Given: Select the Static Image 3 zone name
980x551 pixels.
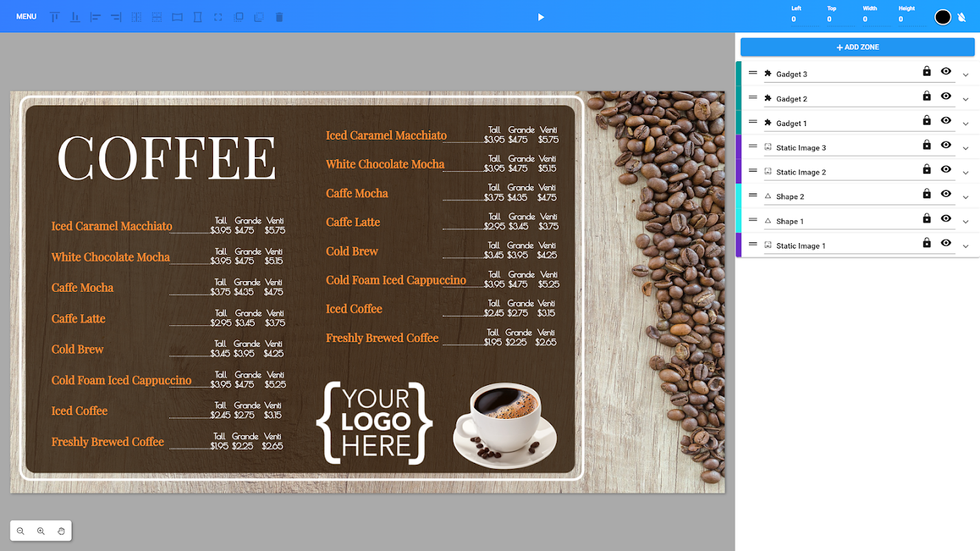Looking at the screenshot, I should [801, 148].
